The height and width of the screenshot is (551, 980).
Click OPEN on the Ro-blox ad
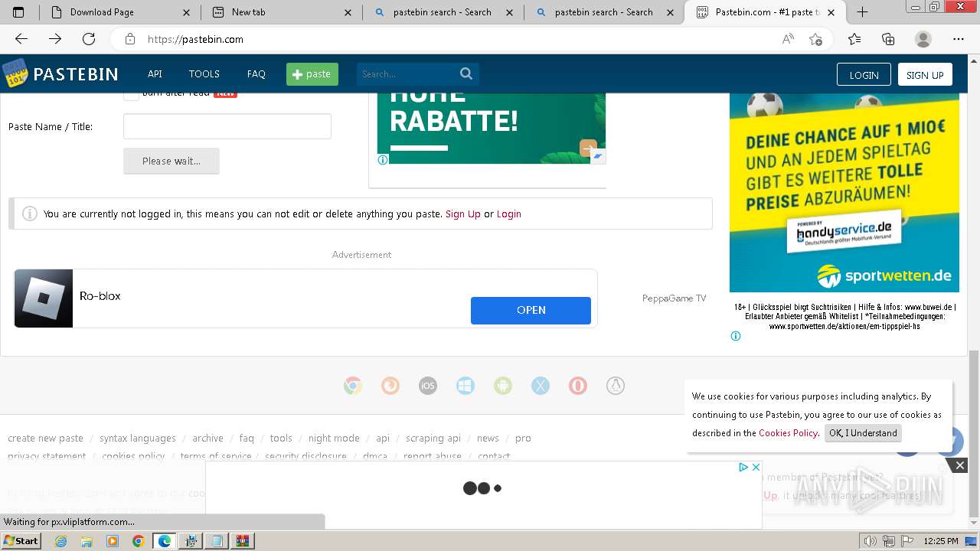click(531, 310)
